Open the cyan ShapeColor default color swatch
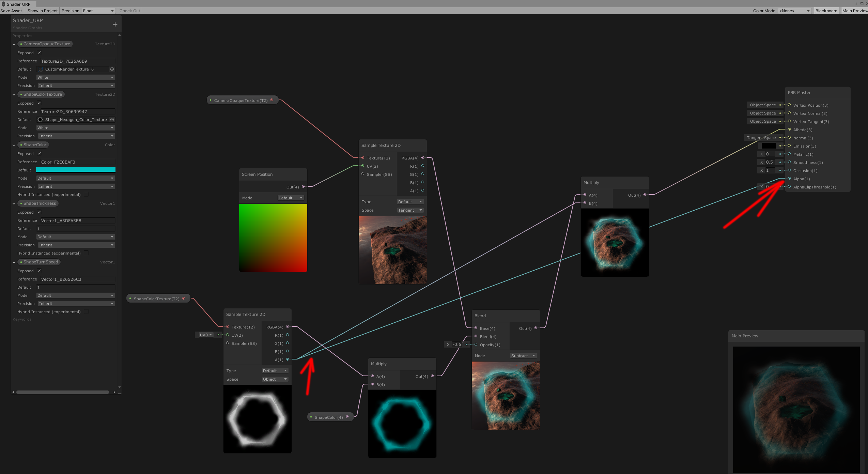868x474 pixels. pyautogui.click(x=76, y=170)
